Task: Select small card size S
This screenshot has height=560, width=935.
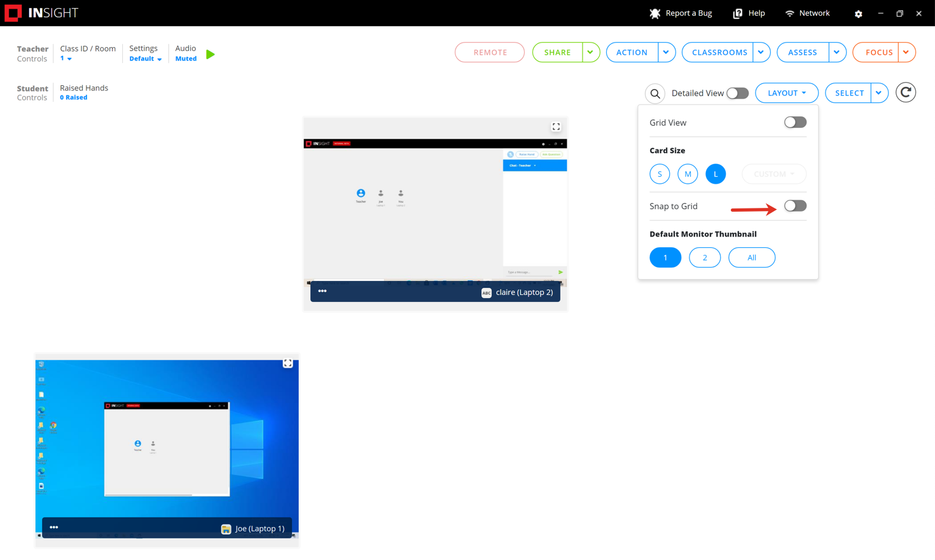Action: click(x=660, y=174)
